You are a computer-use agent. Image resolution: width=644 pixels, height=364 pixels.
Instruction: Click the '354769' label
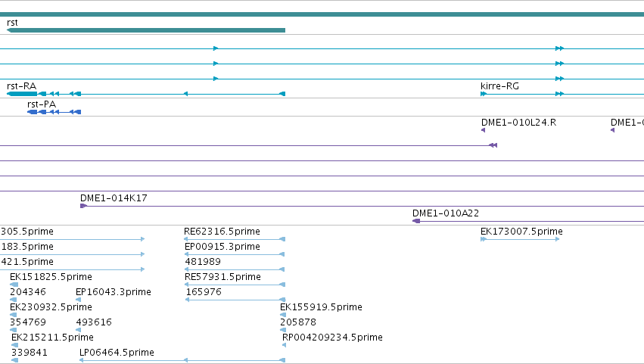[28, 322]
